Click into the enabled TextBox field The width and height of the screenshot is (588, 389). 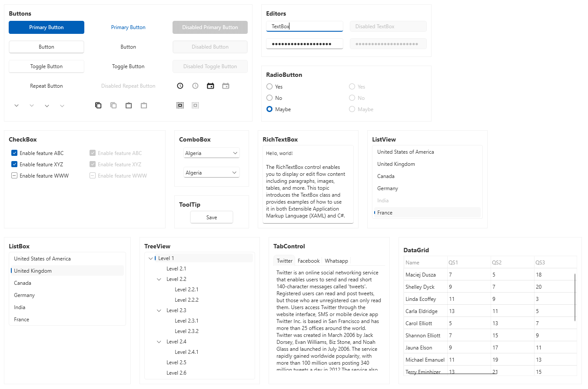304,26
